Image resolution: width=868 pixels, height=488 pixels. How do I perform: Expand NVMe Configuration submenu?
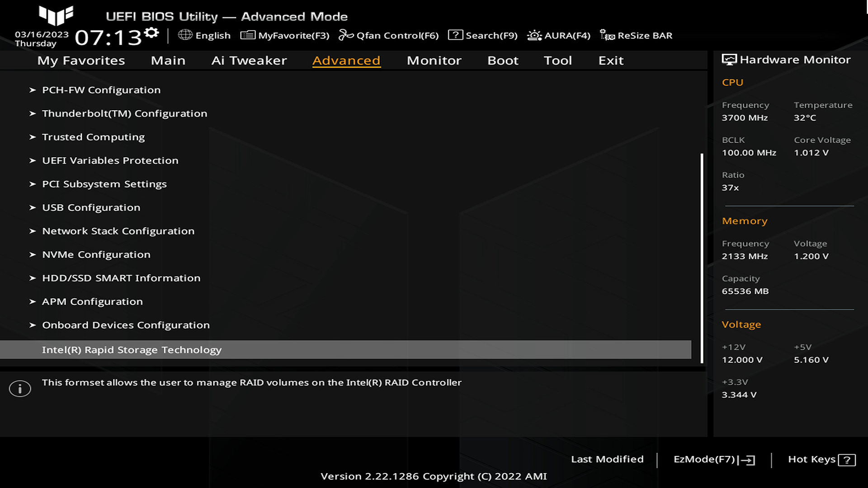pos(96,254)
